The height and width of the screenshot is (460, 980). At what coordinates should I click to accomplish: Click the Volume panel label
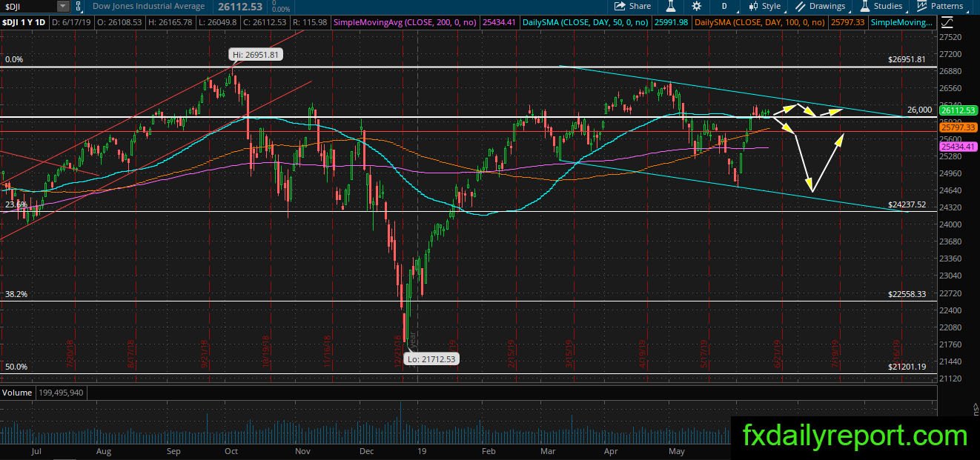16,392
